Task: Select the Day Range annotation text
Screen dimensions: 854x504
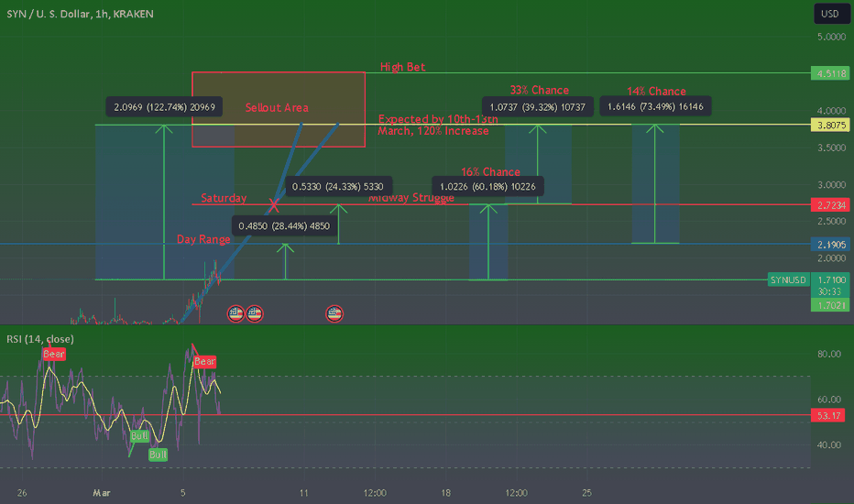Action: 203,239
